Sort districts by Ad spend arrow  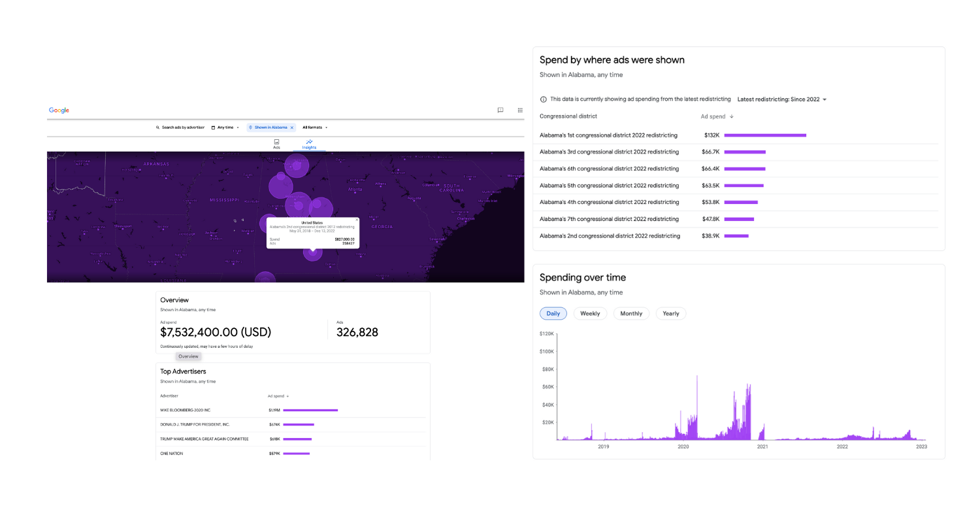coord(732,116)
